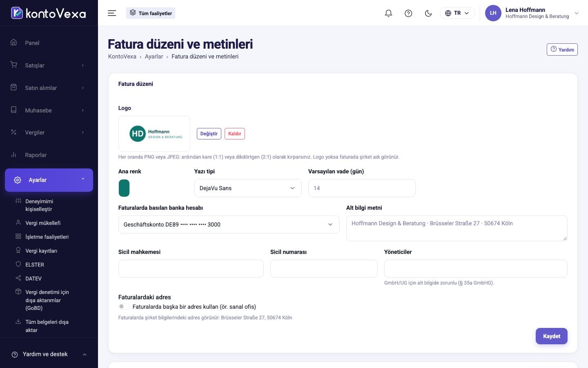The height and width of the screenshot is (368, 588).
Task: Expand the Satın alımlar submenu chevron
Action: (83, 88)
